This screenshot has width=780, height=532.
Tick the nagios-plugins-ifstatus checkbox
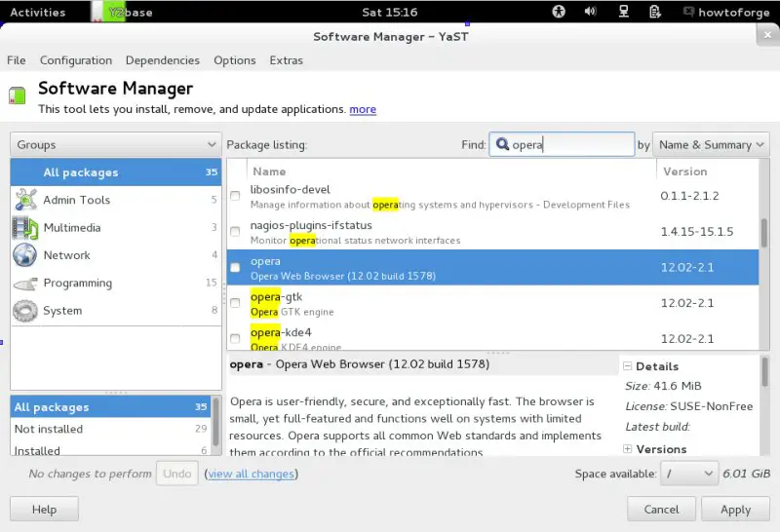tap(235, 231)
